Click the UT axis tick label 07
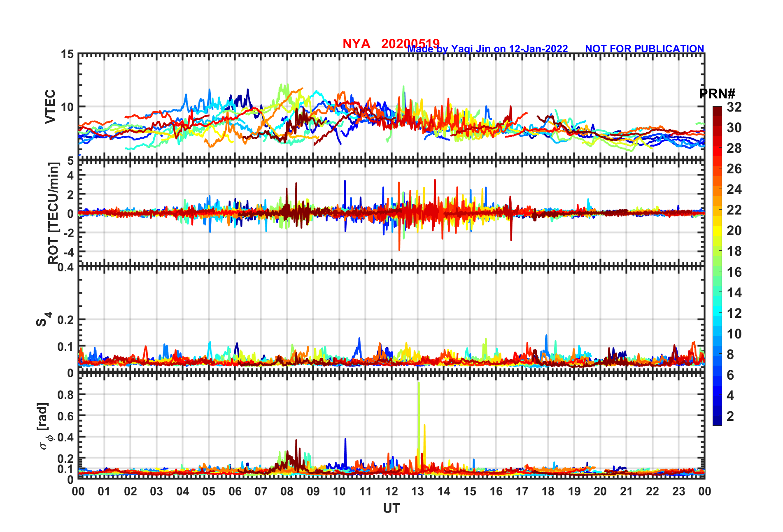The width and height of the screenshot is (783, 532). click(261, 491)
